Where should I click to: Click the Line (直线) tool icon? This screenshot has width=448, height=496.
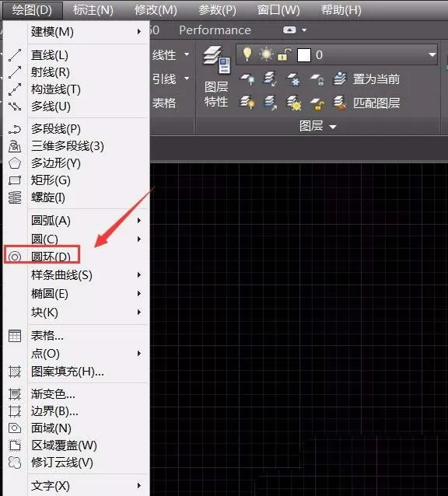(x=15, y=55)
